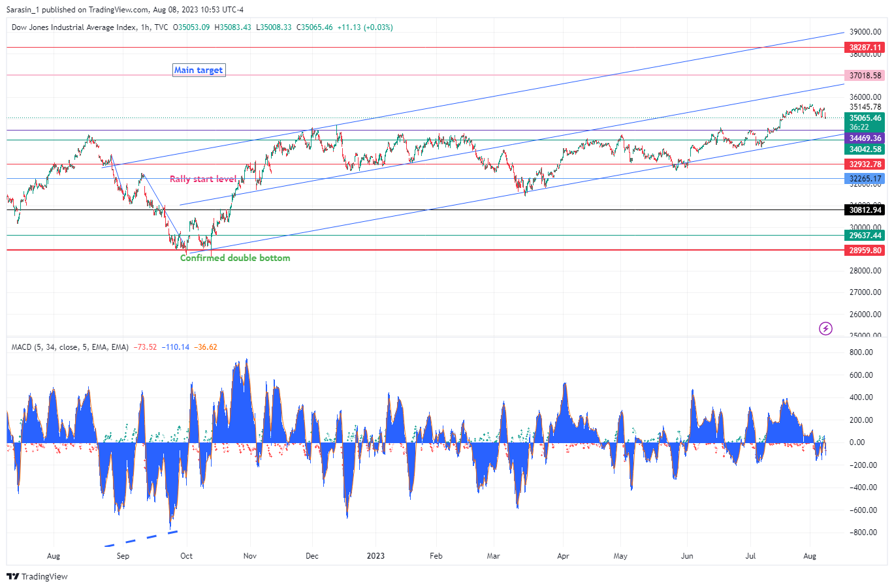Select the black 30812.94 price label
The image size is (894, 588).
pyautogui.click(x=865, y=210)
